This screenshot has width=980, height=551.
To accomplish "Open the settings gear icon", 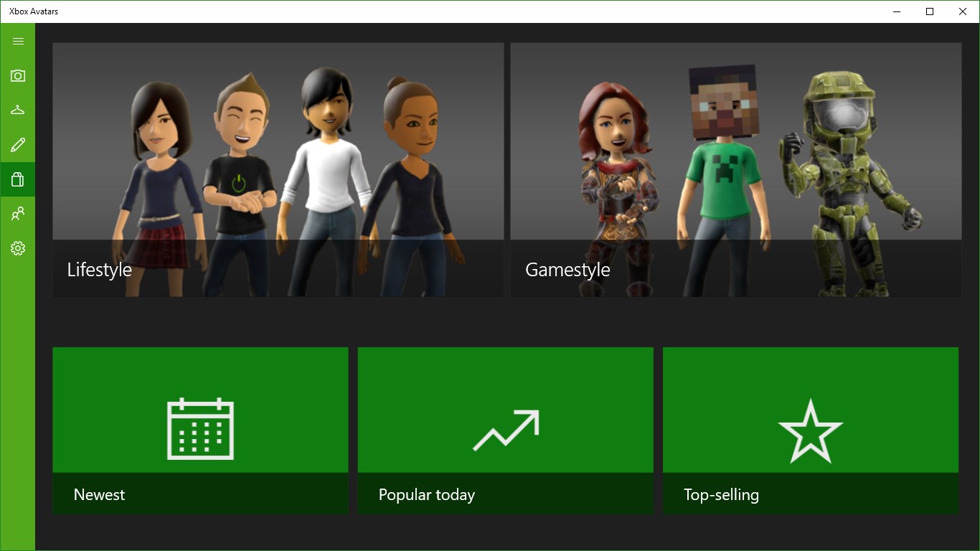I will (x=18, y=248).
